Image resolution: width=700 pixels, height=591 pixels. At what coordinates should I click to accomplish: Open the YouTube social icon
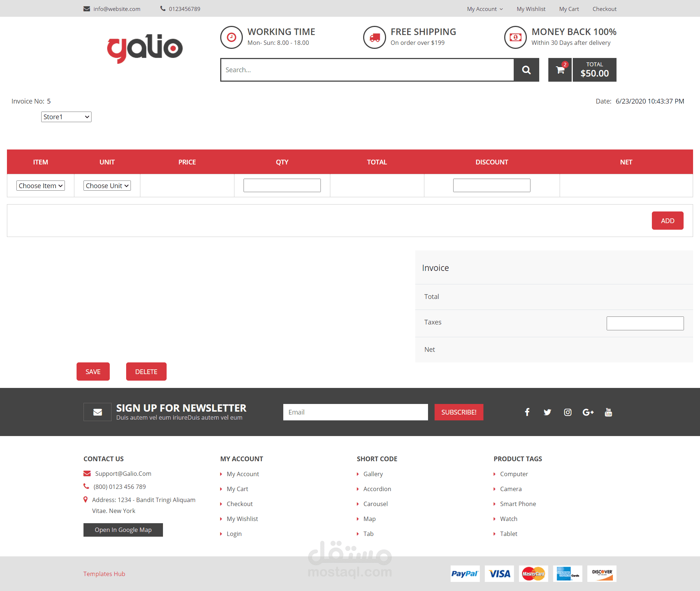608,412
